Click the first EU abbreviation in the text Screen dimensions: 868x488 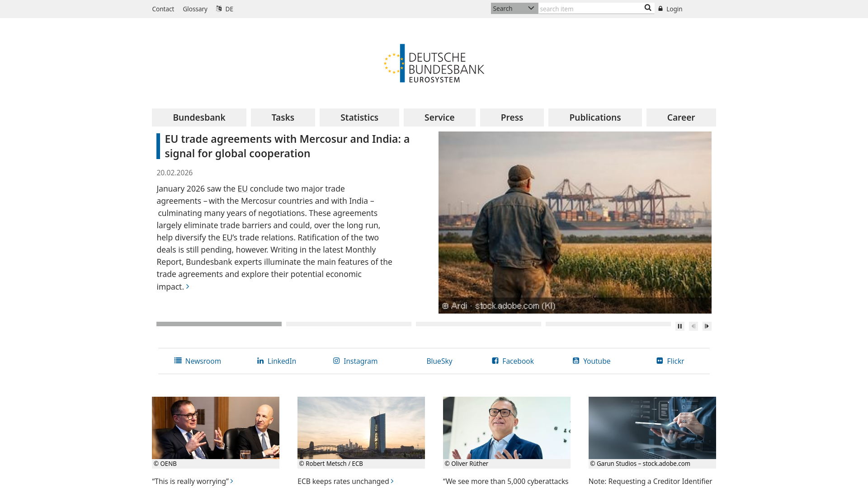click(242, 189)
